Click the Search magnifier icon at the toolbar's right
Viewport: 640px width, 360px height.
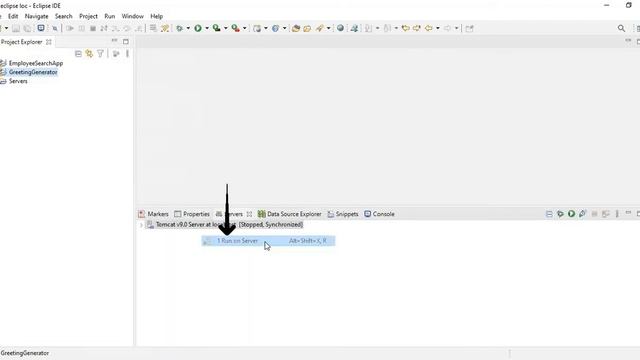621,28
